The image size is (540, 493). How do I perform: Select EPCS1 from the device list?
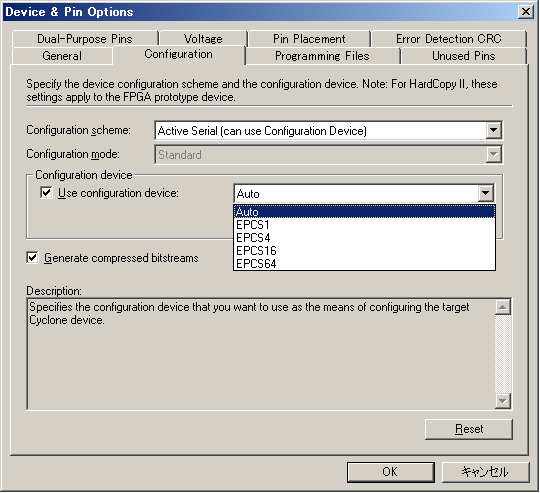(x=364, y=225)
